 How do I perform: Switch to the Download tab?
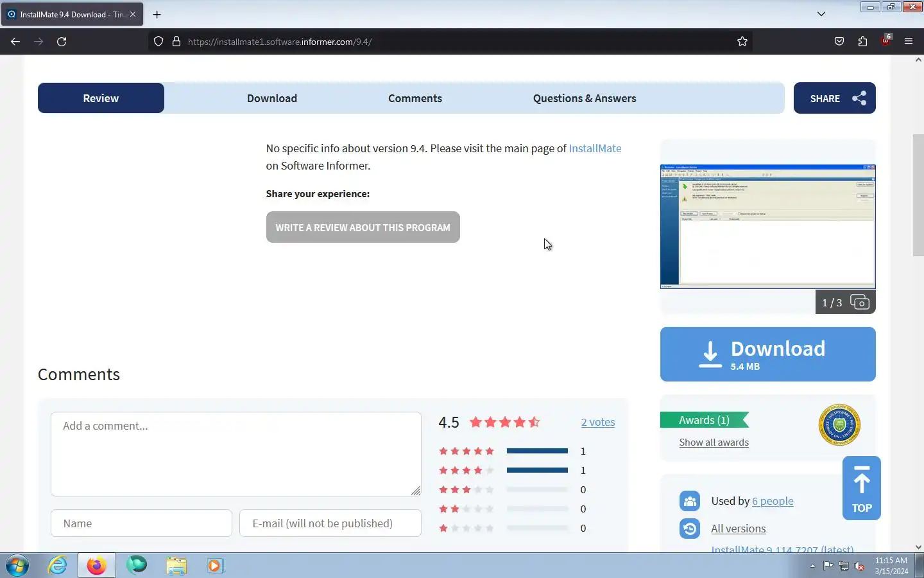(272, 98)
